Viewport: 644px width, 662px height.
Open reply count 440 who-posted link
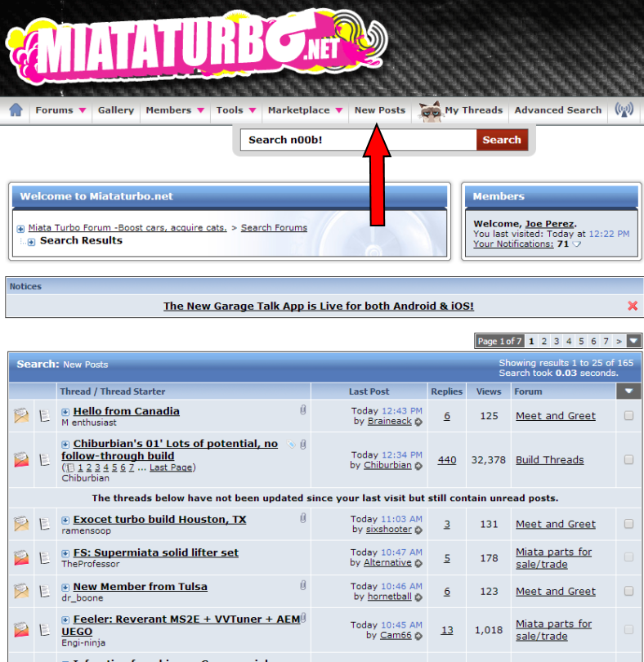coord(447,460)
